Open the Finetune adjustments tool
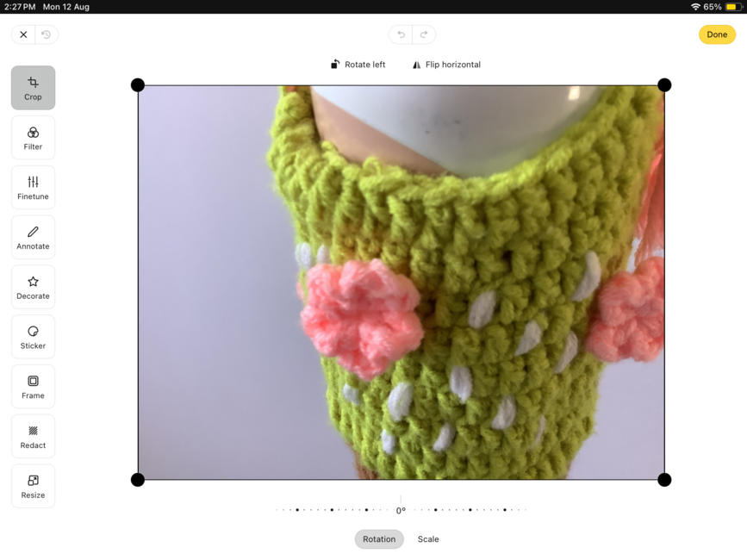This screenshot has height=560, width=747. [x=33, y=188]
